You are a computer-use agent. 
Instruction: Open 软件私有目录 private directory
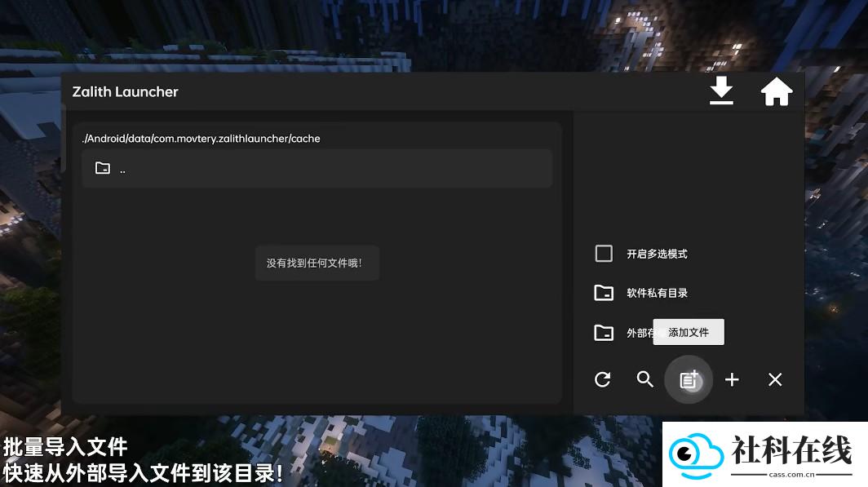[x=657, y=293]
